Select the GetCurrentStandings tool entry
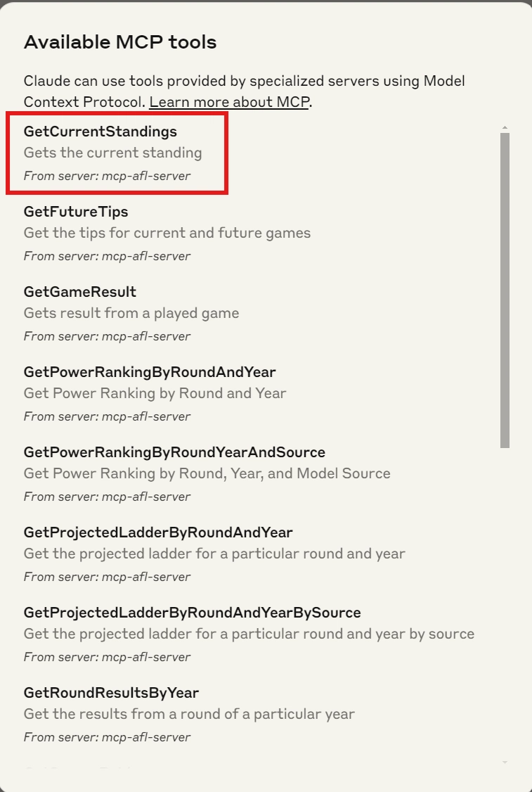The width and height of the screenshot is (532, 792). (x=117, y=153)
